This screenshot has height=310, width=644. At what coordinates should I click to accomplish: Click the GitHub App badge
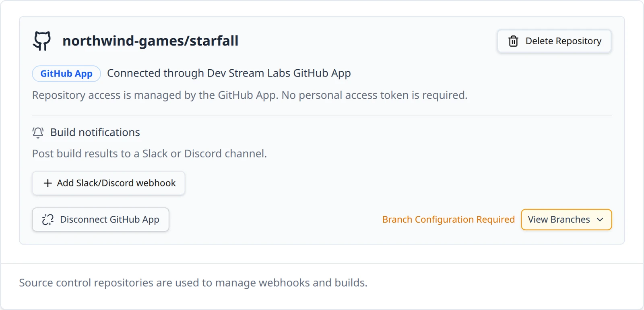point(66,74)
